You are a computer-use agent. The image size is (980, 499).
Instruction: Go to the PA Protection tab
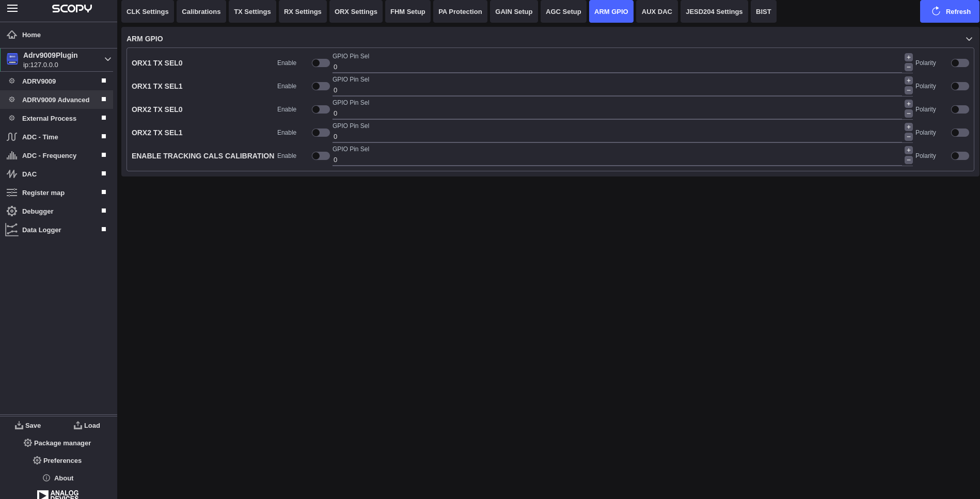[x=460, y=11]
